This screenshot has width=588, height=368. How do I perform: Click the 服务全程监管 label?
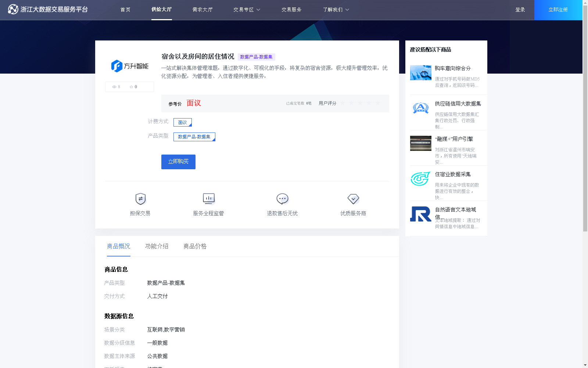point(208,213)
